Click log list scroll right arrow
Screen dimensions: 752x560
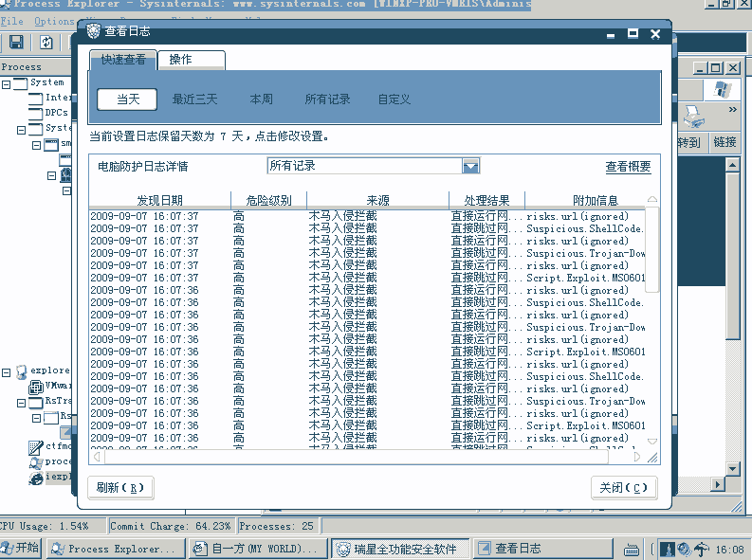click(637, 457)
